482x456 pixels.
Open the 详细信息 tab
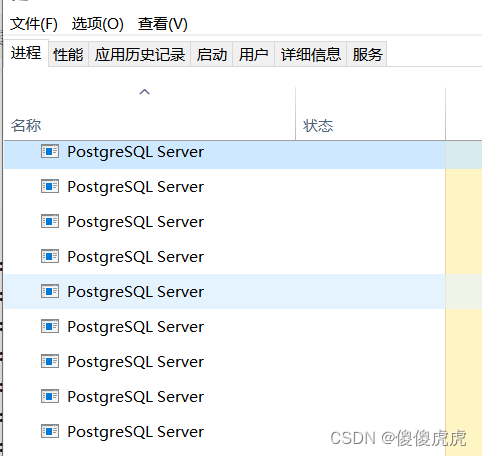pyautogui.click(x=311, y=54)
